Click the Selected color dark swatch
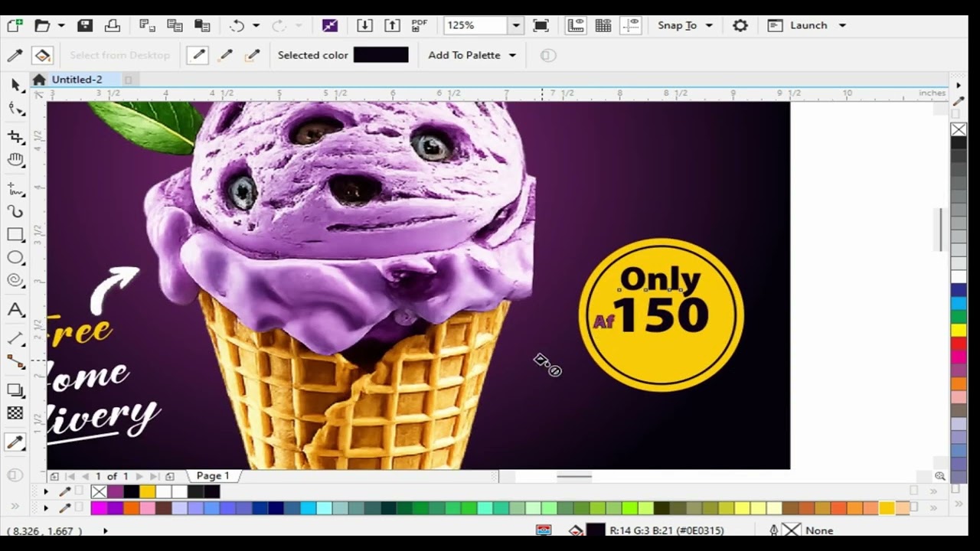 tap(381, 55)
